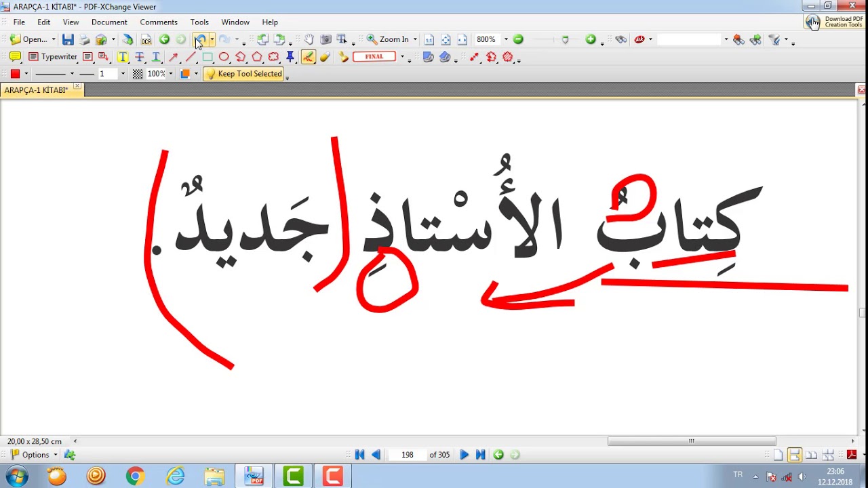Screen dimensions: 868x488
Task: Toggle the Pencil drawing tool
Action: click(308, 57)
